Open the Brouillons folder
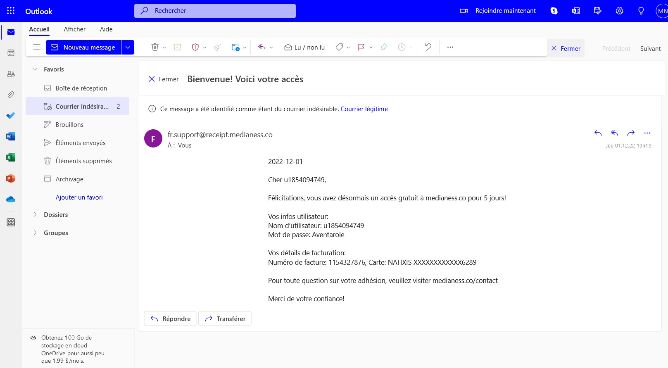This screenshot has width=668, height=368. click(78, 124)
